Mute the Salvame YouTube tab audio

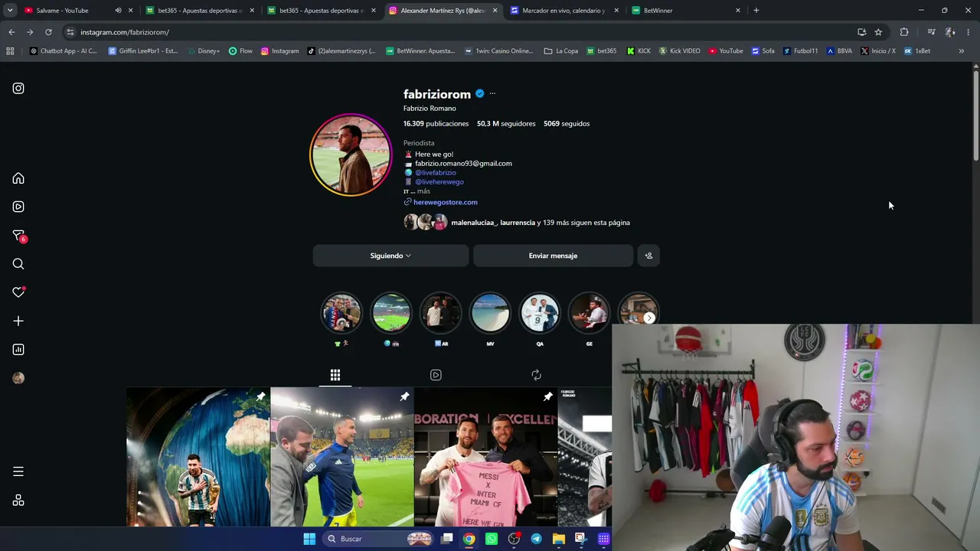[x=118, y=11]
